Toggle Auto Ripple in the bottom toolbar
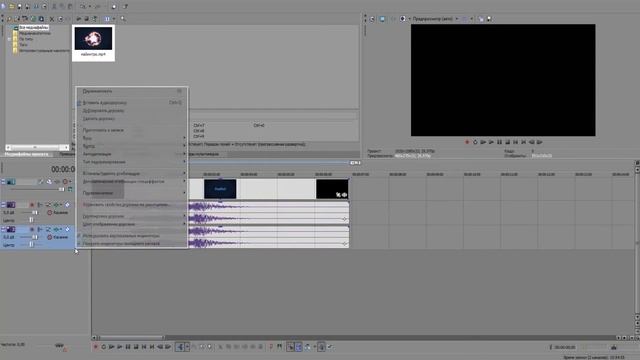Screen dimensions: 640x360 tap(307, 347)
